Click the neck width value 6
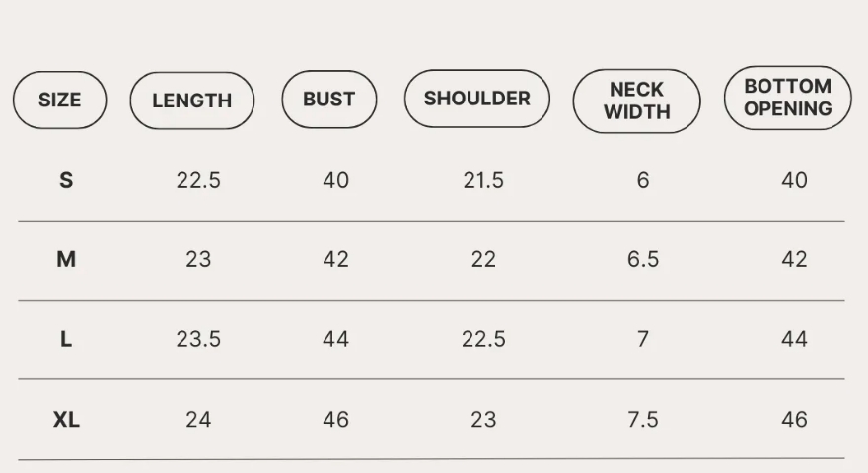Image resolution: width=868 pixels, height=473 pixels. [x=643, y=180]
